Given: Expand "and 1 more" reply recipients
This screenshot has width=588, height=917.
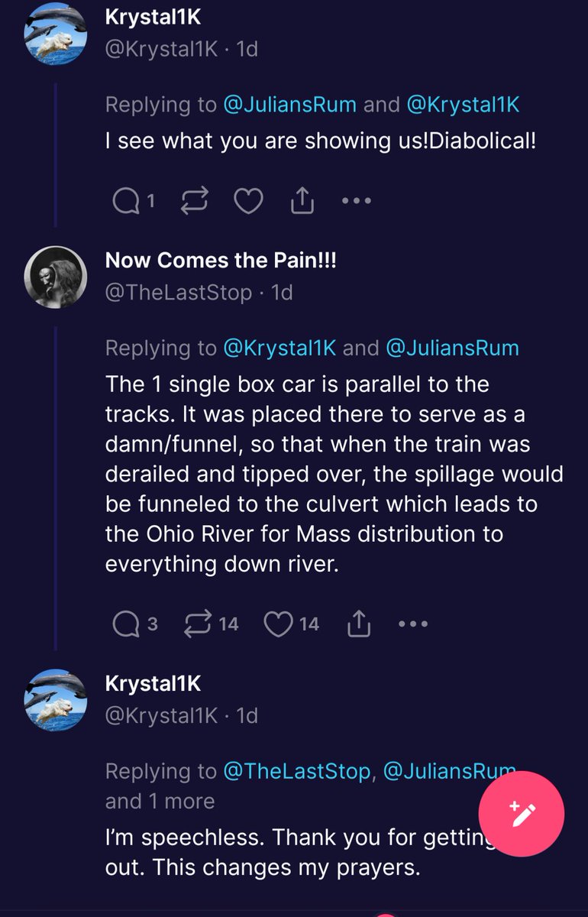Looking at the screenshot, I should (x=160, y=800).
